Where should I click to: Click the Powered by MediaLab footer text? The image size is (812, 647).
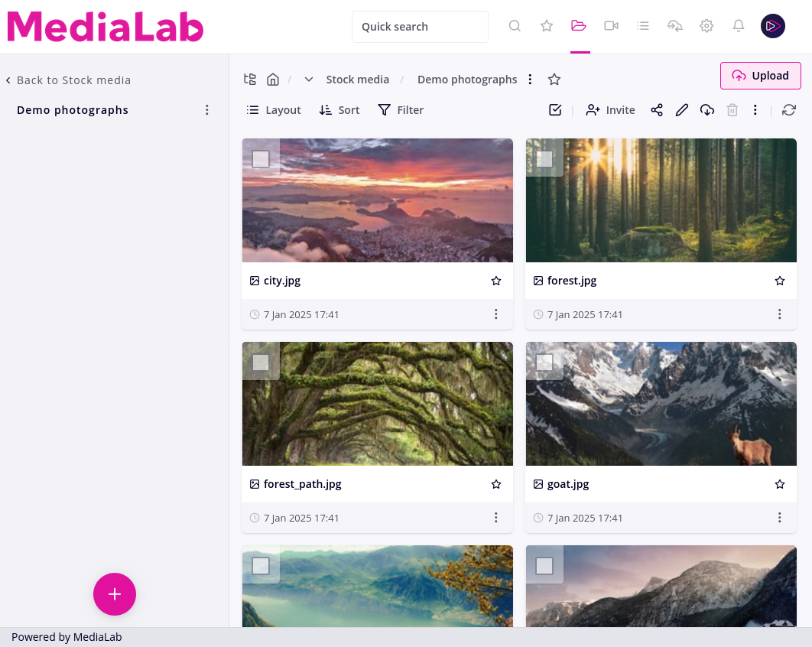click(67, 637)
